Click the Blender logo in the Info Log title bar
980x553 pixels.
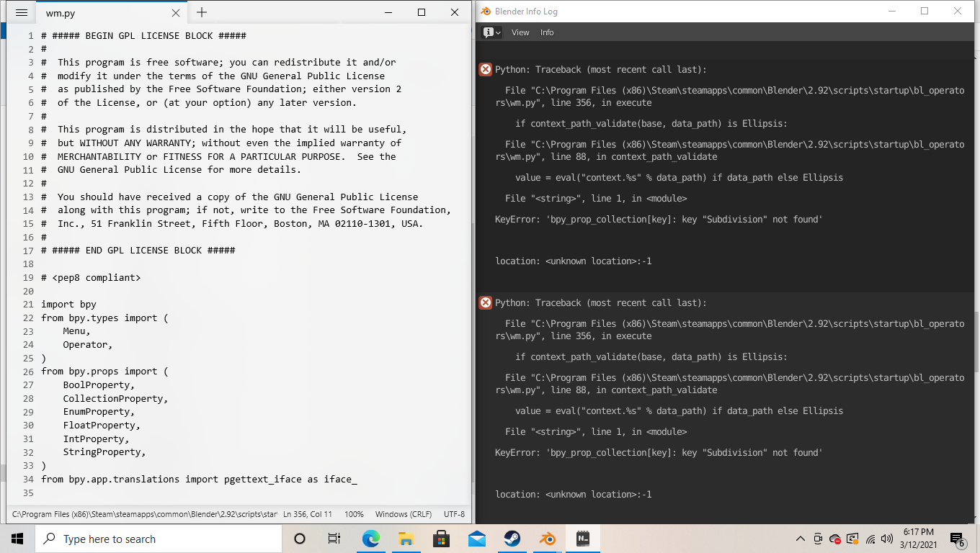coord(486,11)
